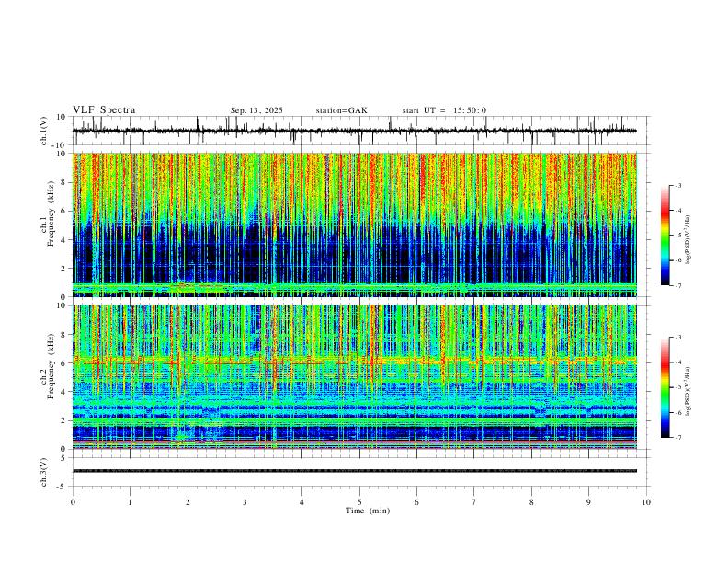
Task: Click the "ch.3(V)" axis label
Action: pos(44,472)
